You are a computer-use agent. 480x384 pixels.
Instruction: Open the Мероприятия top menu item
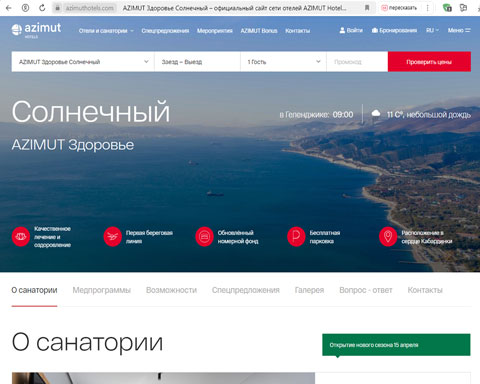click(x=215, y=31)
